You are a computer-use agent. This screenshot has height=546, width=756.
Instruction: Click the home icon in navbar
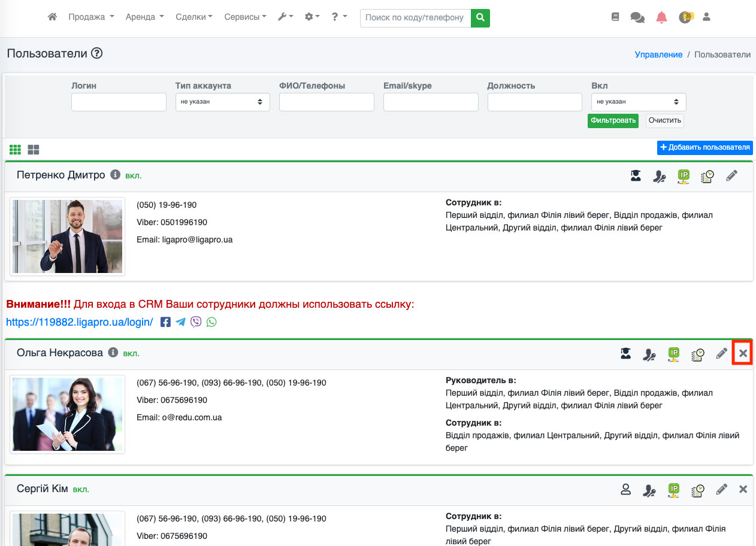pos(52,17)
